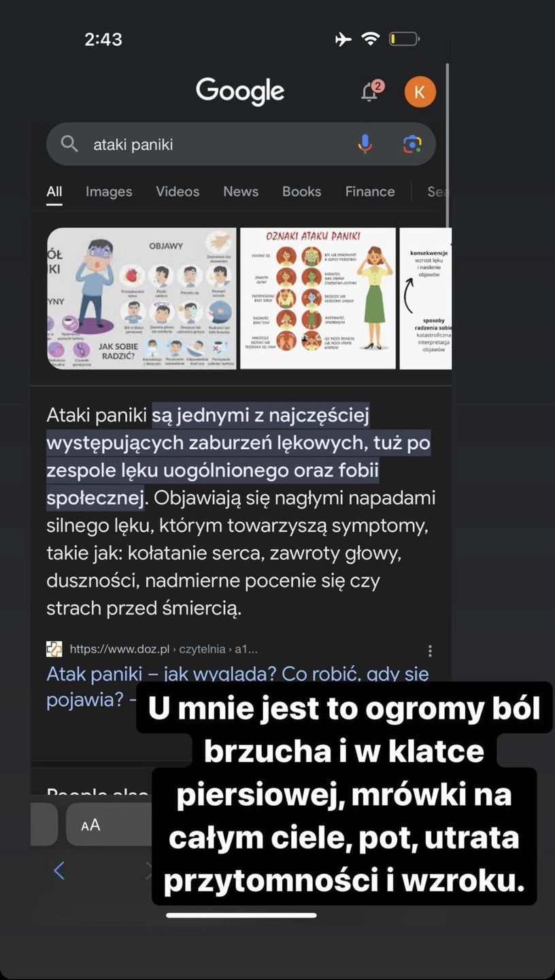555x980 pixels.
Task: Open the account avatar K
Action: [x=420, y=92]
